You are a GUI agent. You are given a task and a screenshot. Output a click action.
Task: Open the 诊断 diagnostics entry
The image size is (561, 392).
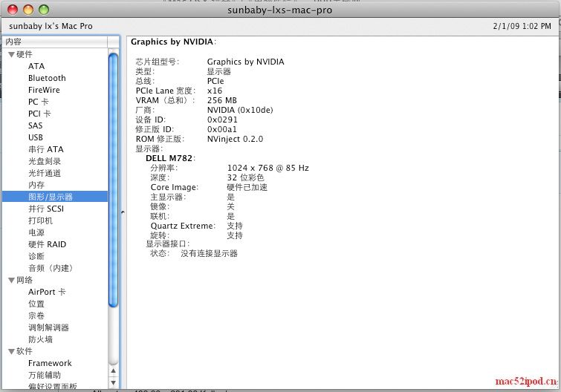36,256
